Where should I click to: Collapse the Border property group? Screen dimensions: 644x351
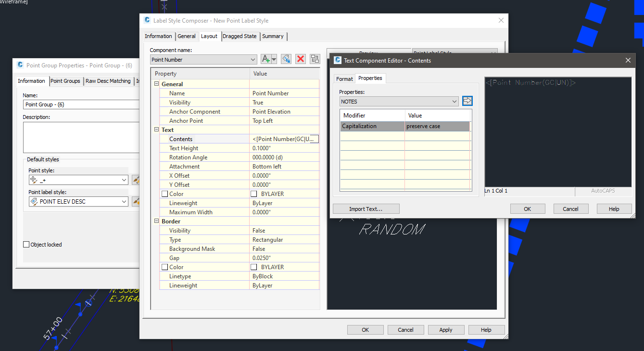point(156,221)
